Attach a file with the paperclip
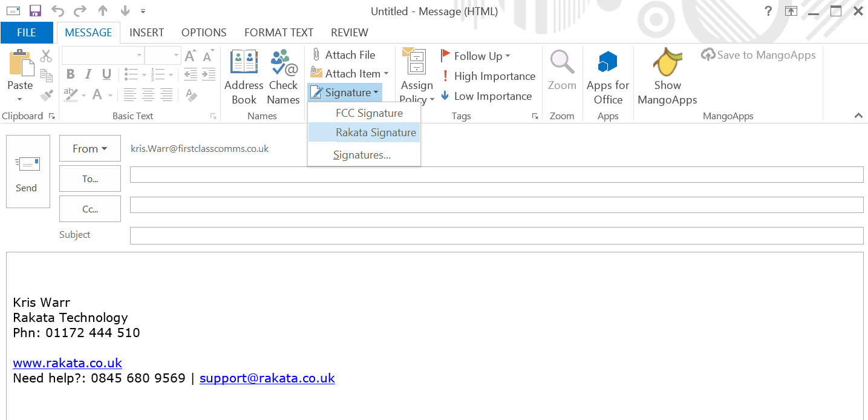The image size is (868, 420). pyautogui.click(x=343, y=55)
